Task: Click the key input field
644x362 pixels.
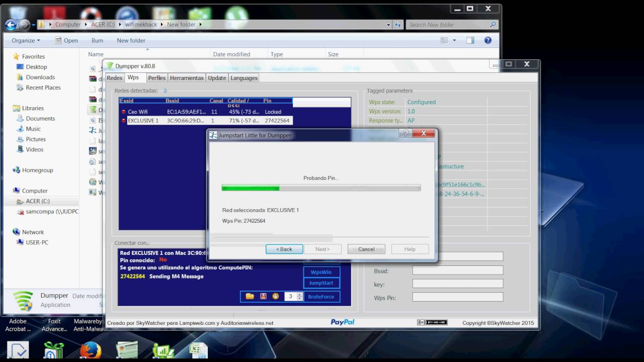Action: tap(458, 284)
